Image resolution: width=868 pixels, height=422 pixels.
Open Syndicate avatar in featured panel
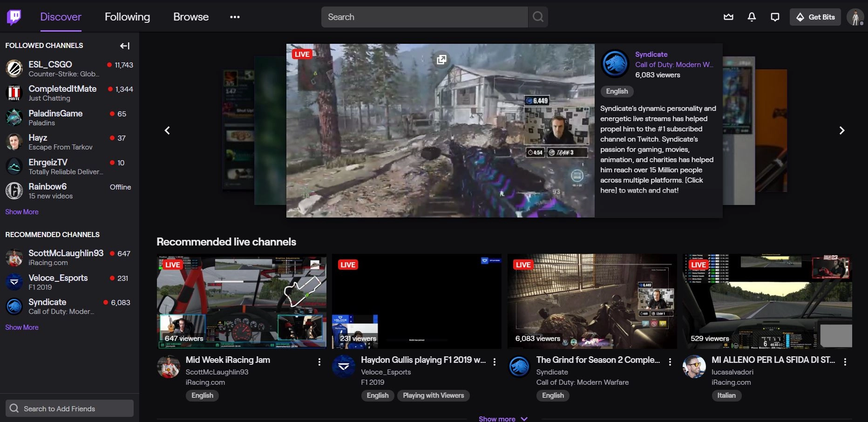[615, 64]
